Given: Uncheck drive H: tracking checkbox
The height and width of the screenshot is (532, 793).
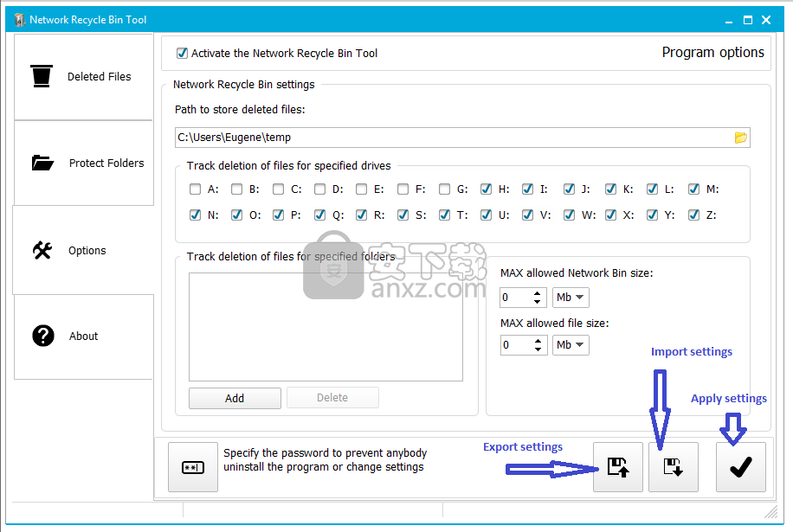Looking at the screenshot, I should point(487,189).
